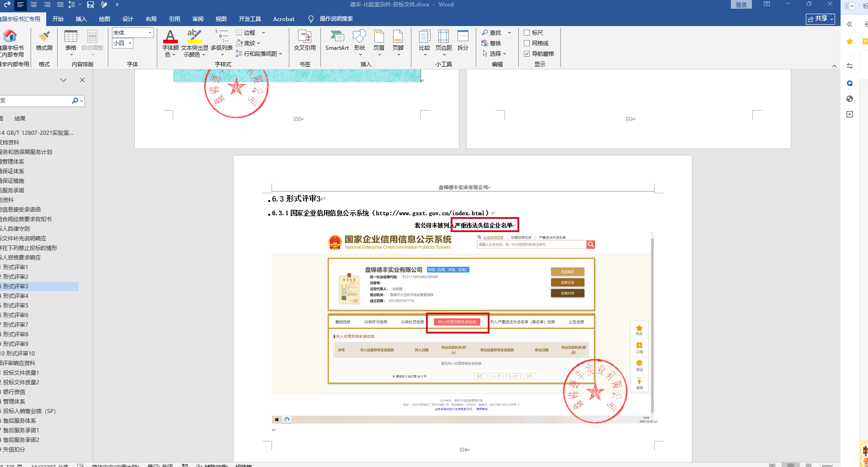
Task: Enable the 网格线 gridlines checkbox
Action: [x=527, y=43]
